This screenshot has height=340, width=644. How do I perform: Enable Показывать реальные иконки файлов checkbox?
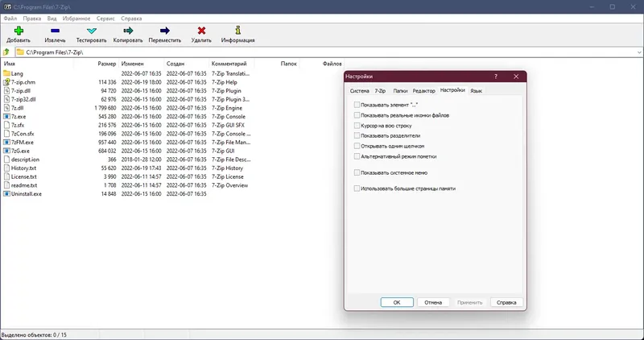coord(357,115)
